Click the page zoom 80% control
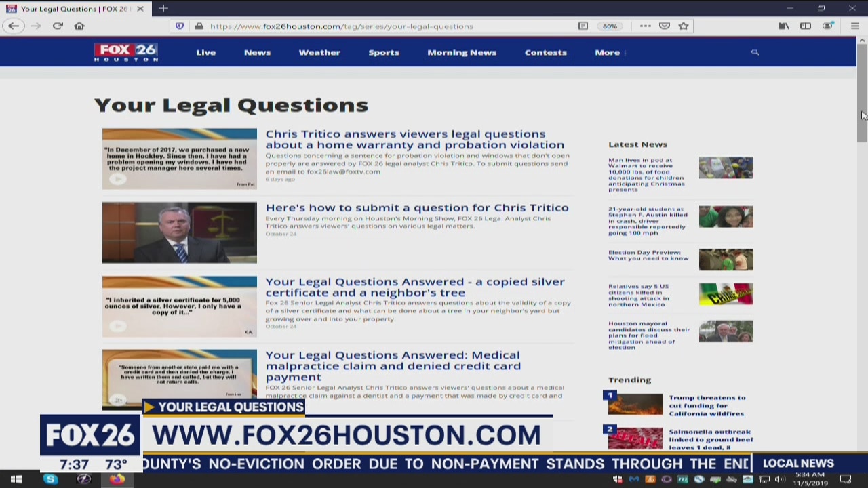 tap(610, 26)
